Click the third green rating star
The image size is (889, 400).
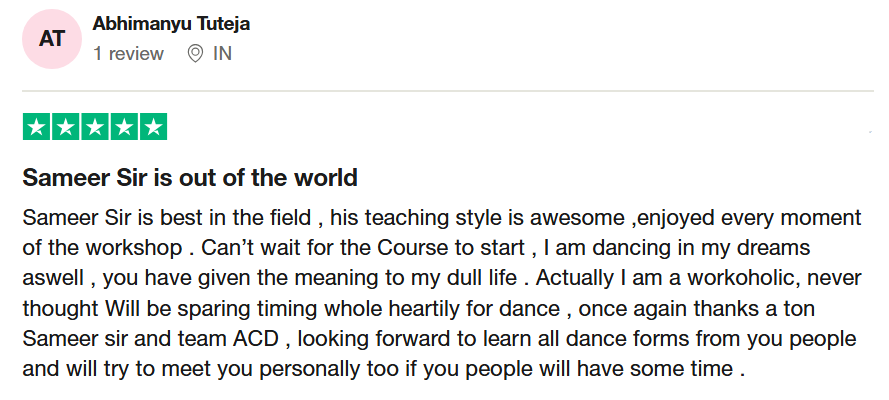(95, 127)
